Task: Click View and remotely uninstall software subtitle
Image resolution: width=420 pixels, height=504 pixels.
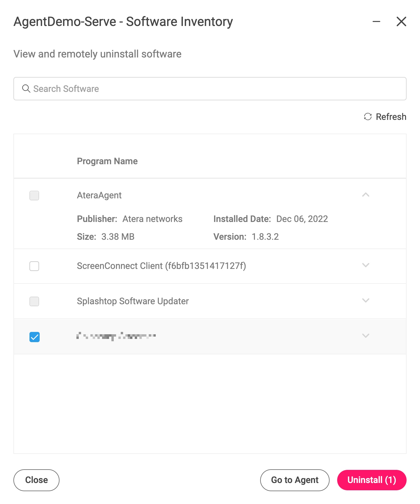Action: (97, 54)
